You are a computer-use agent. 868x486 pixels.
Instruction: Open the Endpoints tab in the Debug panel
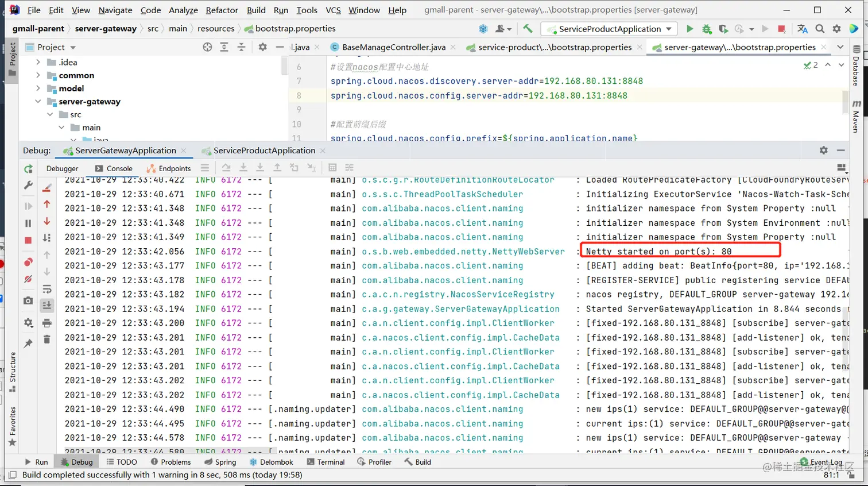pos(169,168)
